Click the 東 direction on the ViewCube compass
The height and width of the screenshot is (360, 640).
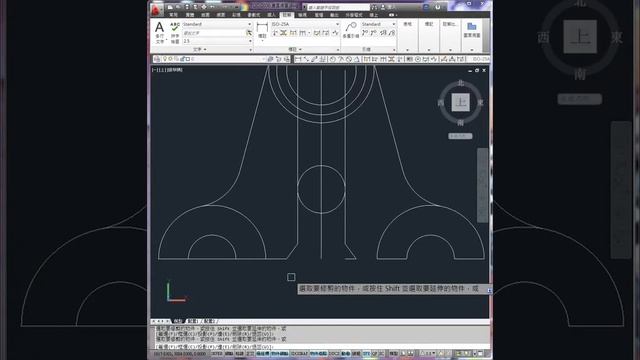(481, 102)
